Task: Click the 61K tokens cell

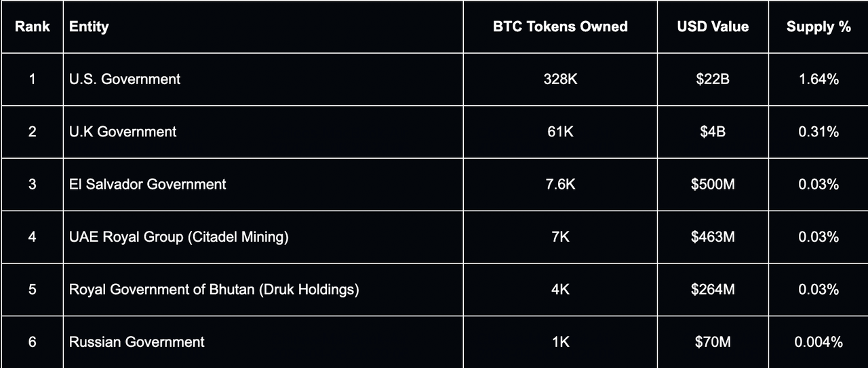Action: click(x=560, y=132)
